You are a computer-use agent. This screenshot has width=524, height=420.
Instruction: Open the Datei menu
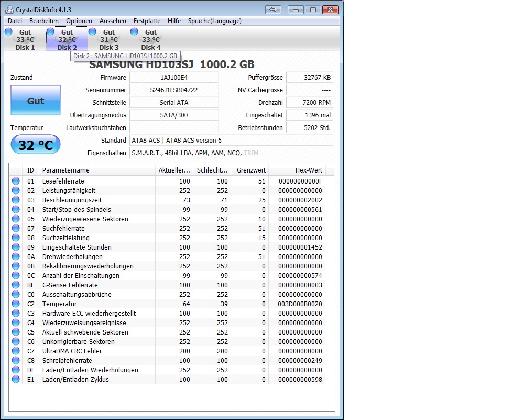pyautogui.click(x=15, y=21)
